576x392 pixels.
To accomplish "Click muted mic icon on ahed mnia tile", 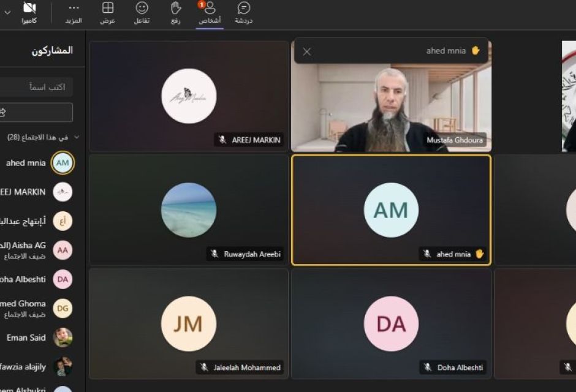I will point(427,254).
